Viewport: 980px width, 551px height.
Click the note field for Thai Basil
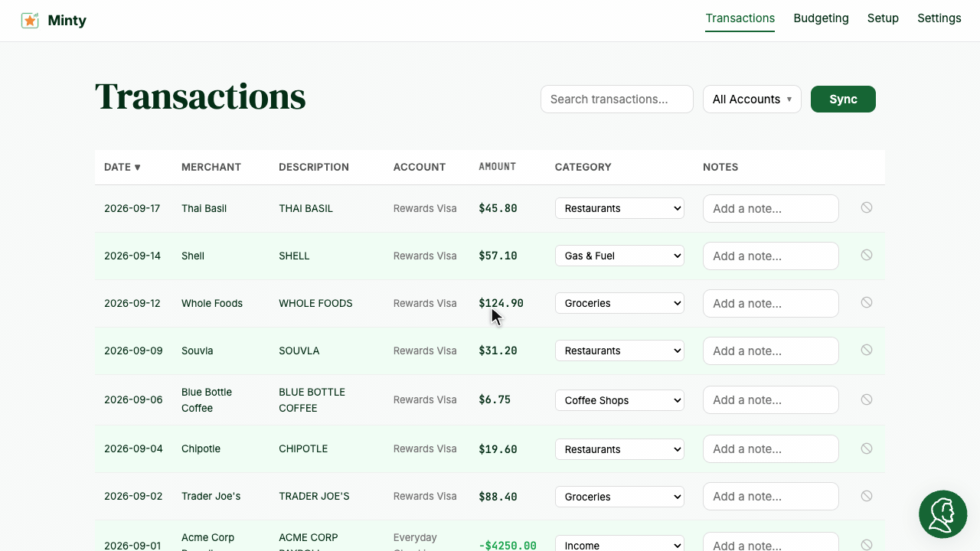click(771, 209)
